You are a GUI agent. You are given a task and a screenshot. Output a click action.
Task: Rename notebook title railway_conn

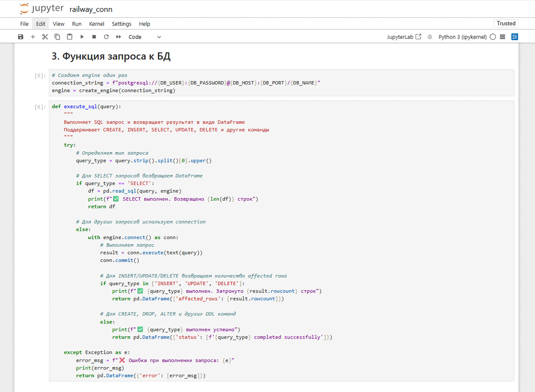click(x=91, y=9)
